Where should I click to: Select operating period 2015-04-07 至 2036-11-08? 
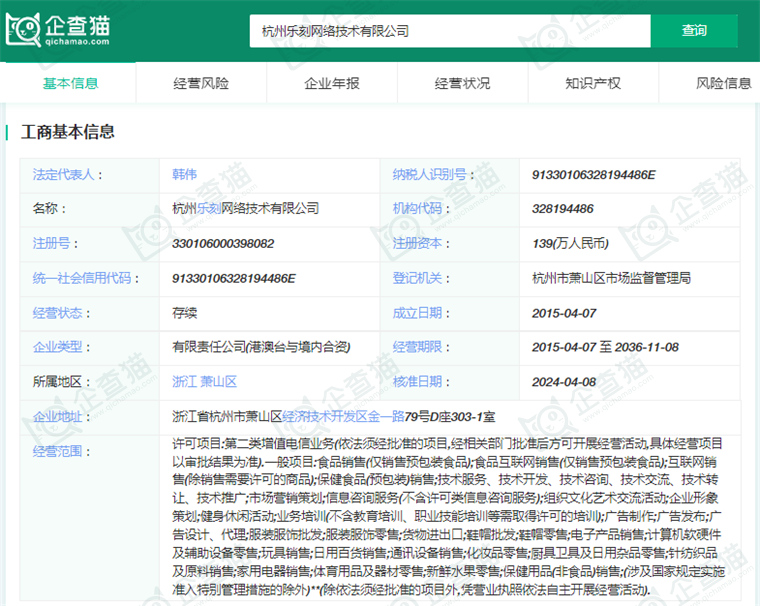point(605,347)
